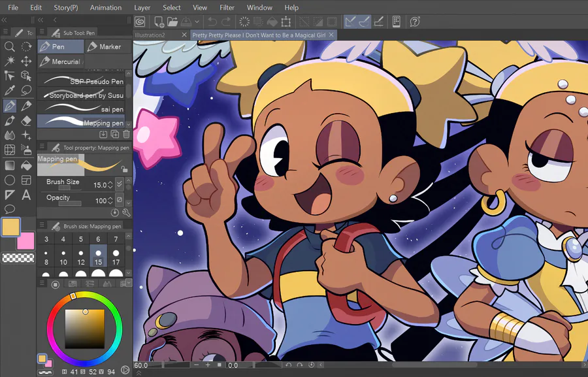Select the Airbrush tool
This screenshot has height=377, width=588.
(x=26, y=150)
